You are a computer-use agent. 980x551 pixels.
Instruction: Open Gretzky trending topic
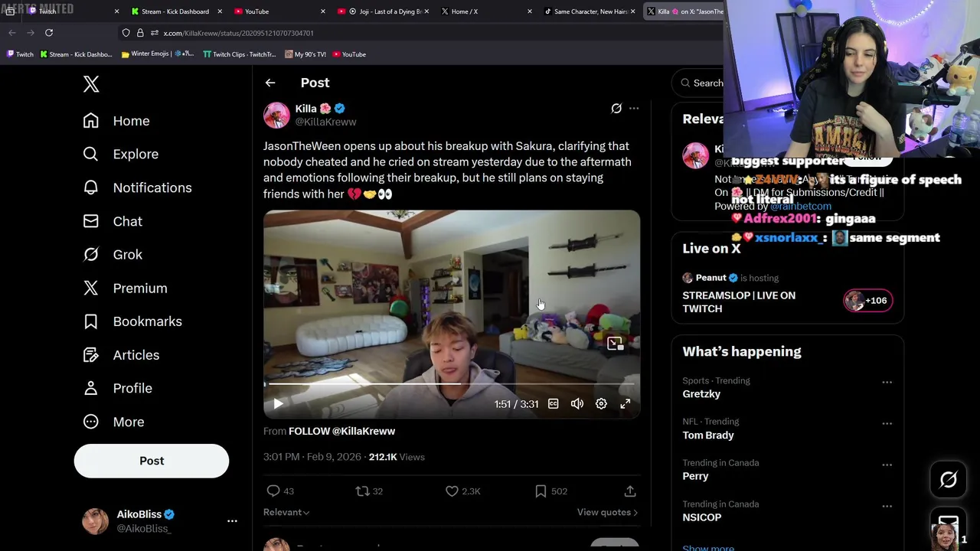pyautogui.click(x=701, y=394)
